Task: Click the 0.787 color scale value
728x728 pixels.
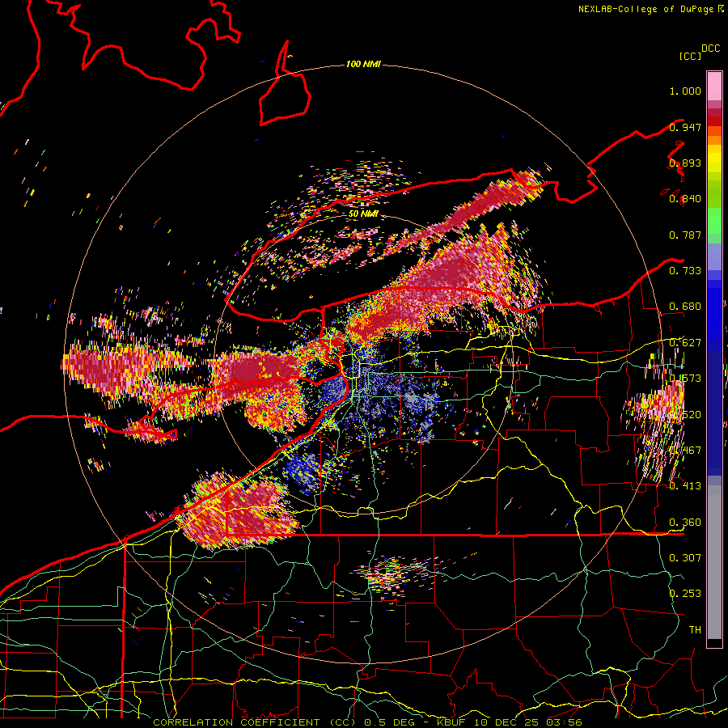Action: (685, 235)
